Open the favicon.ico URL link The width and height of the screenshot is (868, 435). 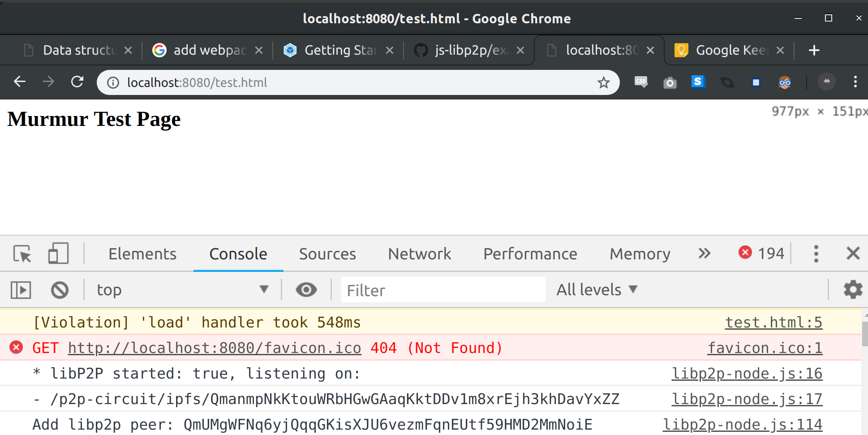point(215,348)
